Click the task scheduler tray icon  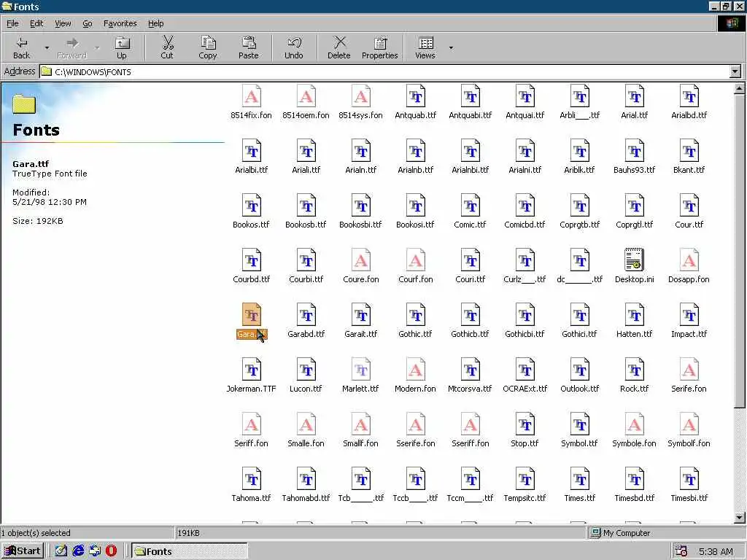(681, 551)
